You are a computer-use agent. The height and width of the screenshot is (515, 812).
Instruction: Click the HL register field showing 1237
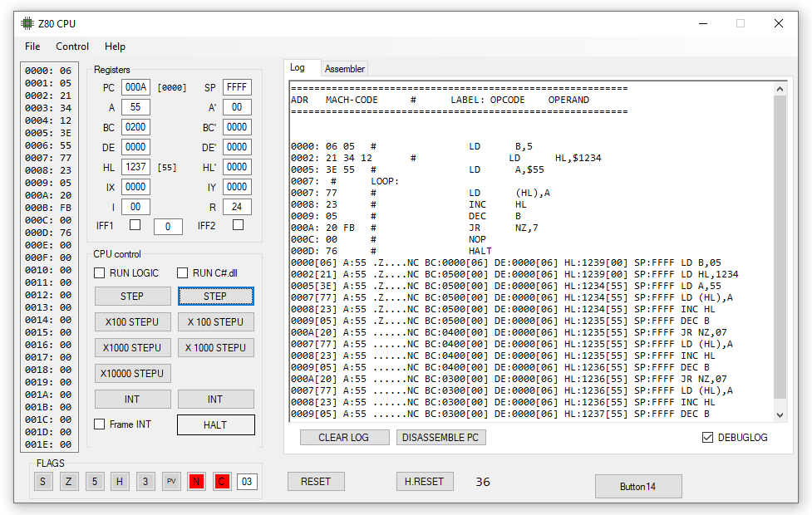[135, 167]
